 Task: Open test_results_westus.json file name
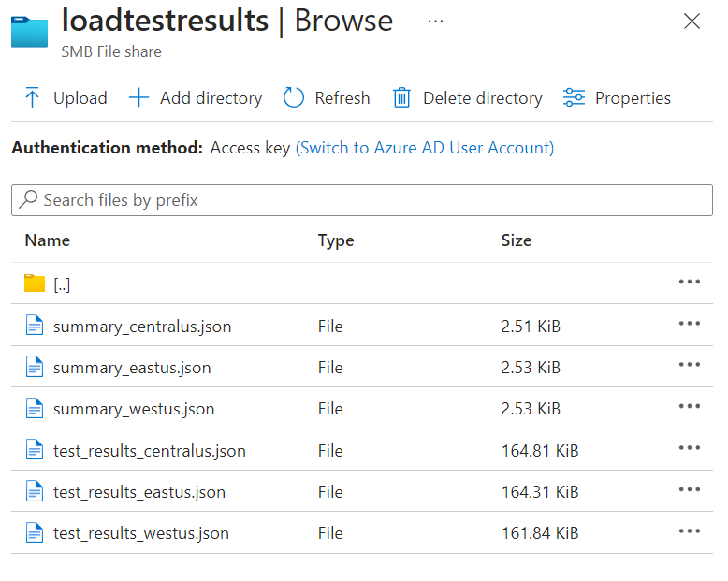[x=141, y=533]
